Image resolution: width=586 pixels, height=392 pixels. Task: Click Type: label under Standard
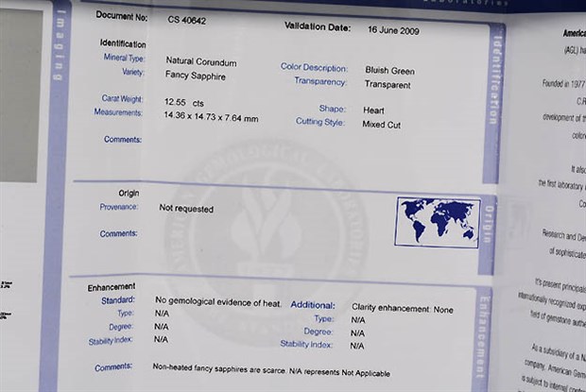[x=126, y=313]
